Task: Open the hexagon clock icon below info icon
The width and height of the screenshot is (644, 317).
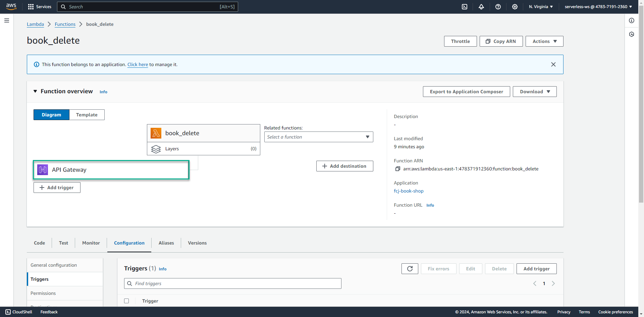Action: (632, 34)
